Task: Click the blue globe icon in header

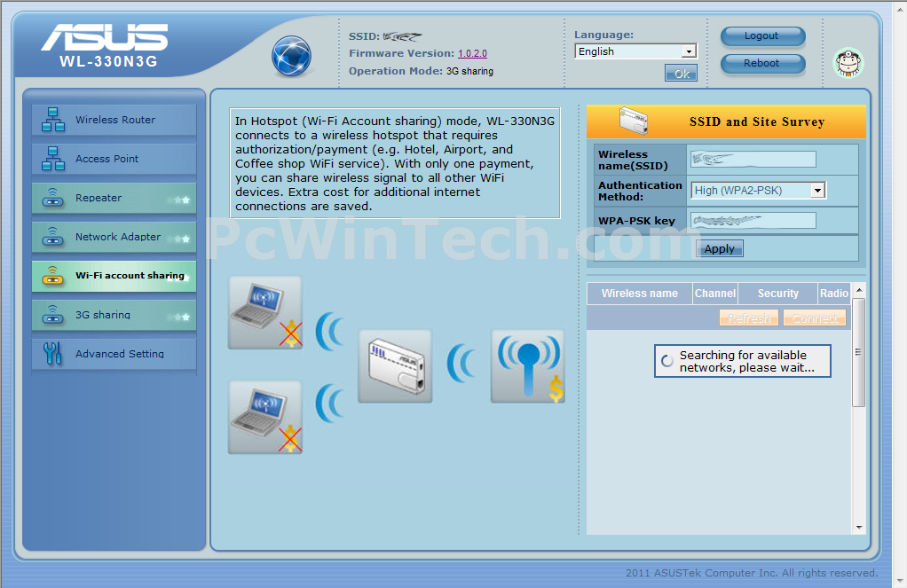Action: [x=291, y=56]
